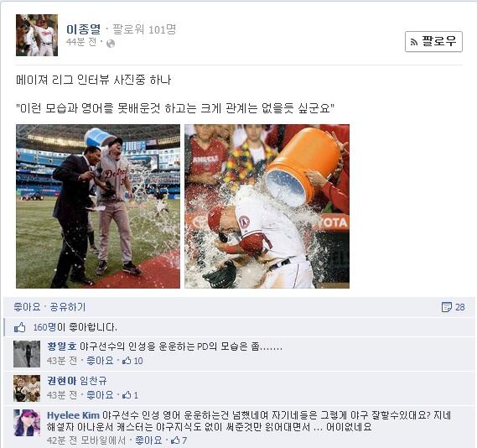Click the comment count icon showing 28

[x=453, y=307]
